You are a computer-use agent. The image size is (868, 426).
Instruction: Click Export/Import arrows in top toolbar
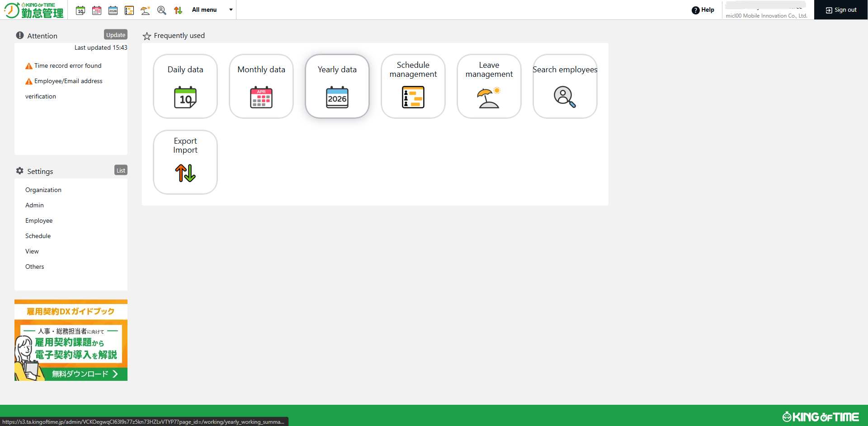tap(178, 10)
